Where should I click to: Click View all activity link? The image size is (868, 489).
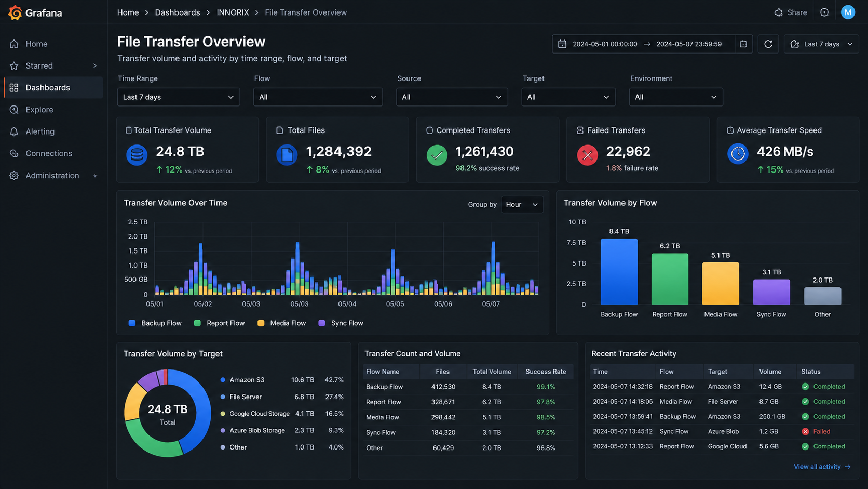tap(822, 467)
